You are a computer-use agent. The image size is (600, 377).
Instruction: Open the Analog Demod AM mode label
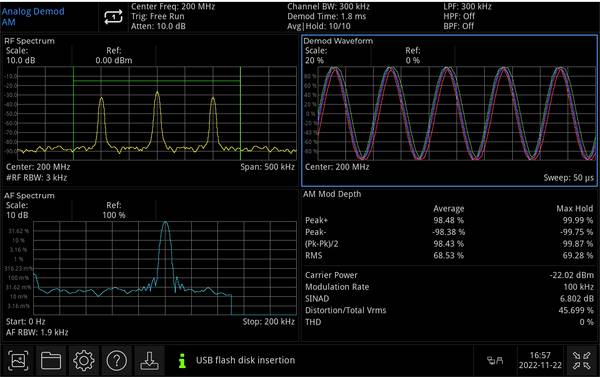coord(33,16)
